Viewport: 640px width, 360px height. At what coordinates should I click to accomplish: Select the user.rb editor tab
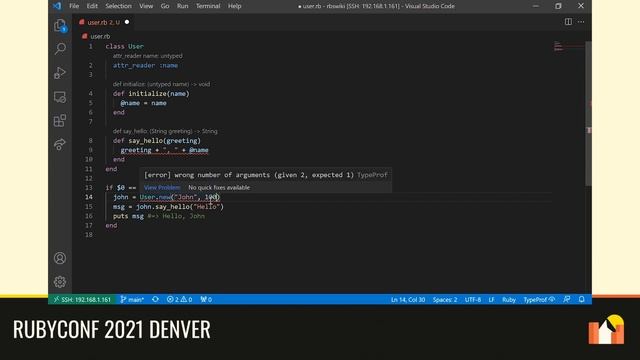pos(104,22)
